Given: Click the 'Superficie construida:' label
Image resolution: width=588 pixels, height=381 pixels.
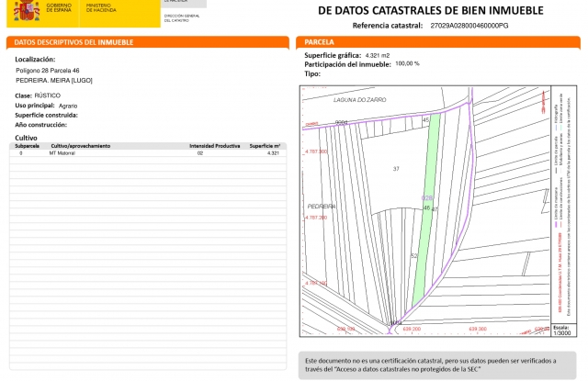Looking at the screenshot, I should point(47,115).
